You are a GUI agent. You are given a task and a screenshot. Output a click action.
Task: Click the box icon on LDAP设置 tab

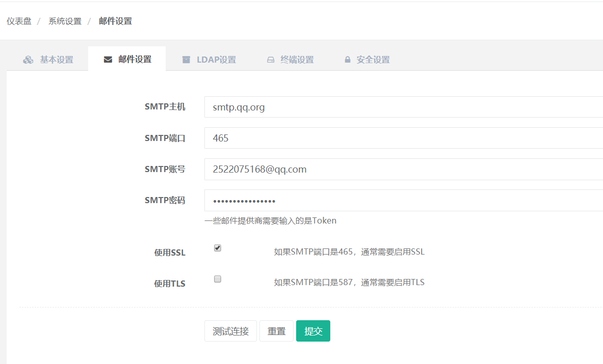pyautogui.click(x=187, y=59)
